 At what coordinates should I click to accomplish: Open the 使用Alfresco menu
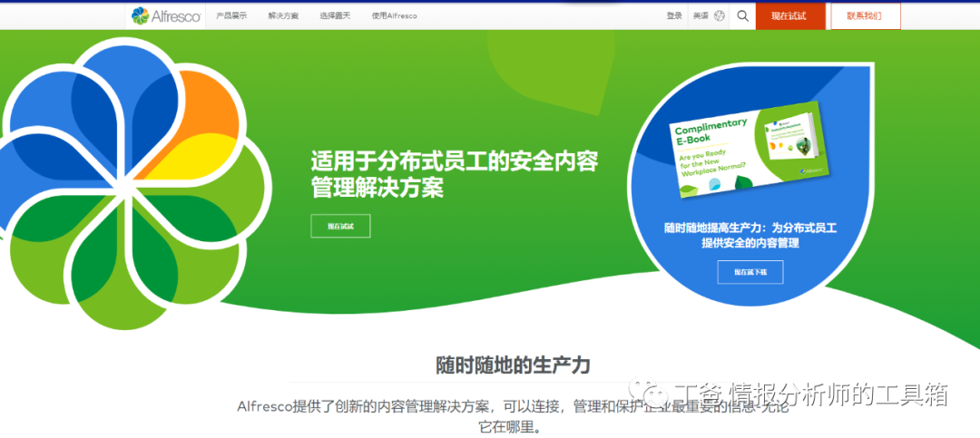coord(395,16)
